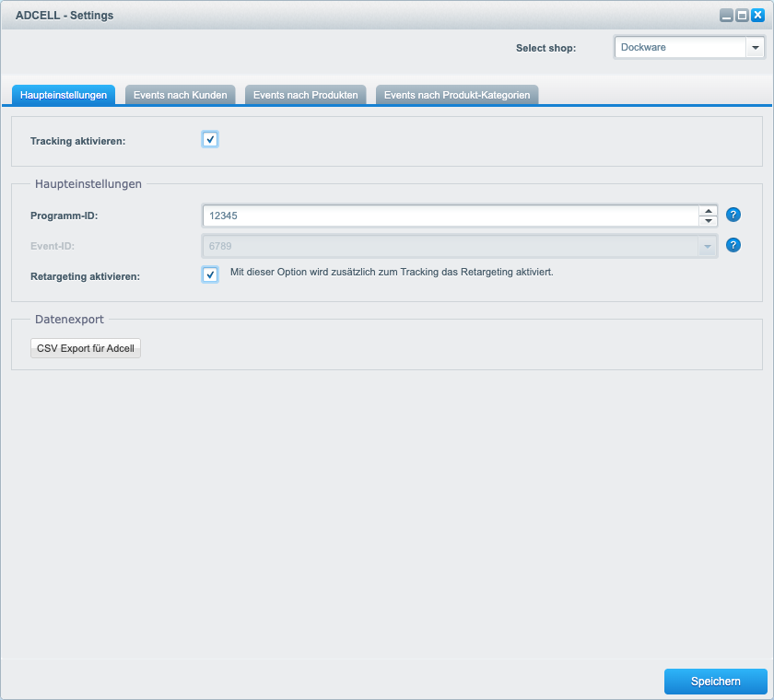Viewport: 774px width, 700px height.
Task: Open Events nach Produkten tab
Action: coord(306,95)
